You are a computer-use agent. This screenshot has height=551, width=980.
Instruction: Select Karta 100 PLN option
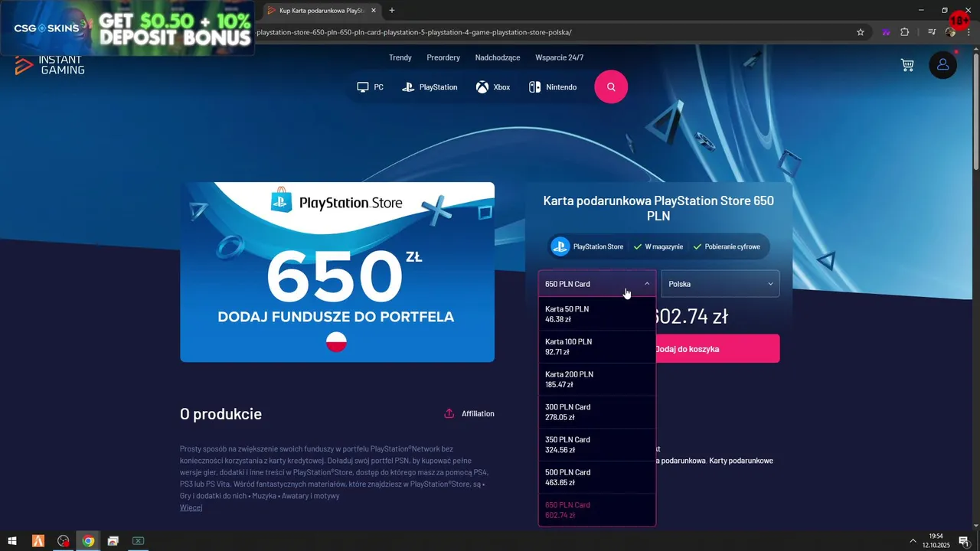click(x=597, y=347)
